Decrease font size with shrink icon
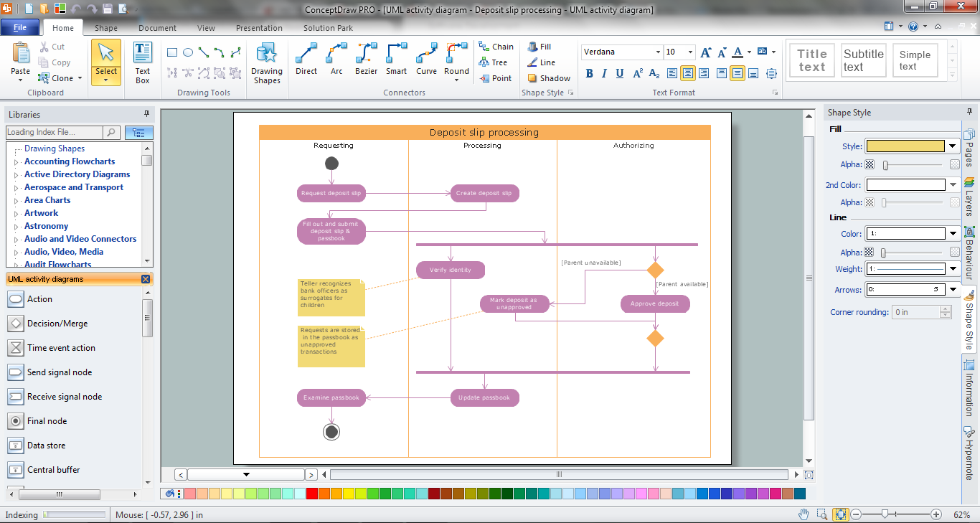Viewport: 980px width, 523px height. click(722, 52)
